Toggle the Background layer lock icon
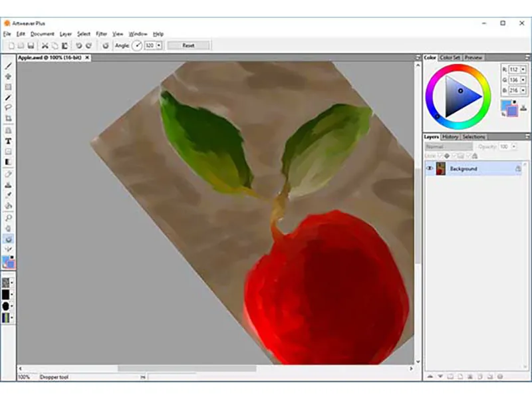The height and width of the screenshot is (399, 532). [518, 169]
